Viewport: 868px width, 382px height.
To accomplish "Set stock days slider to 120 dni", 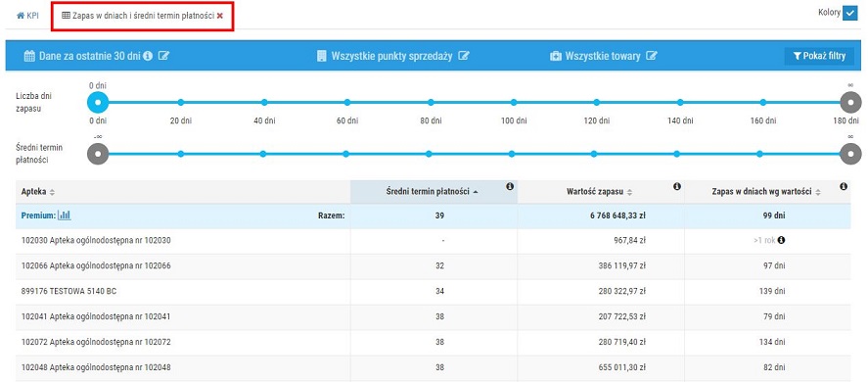I will 596,102.
